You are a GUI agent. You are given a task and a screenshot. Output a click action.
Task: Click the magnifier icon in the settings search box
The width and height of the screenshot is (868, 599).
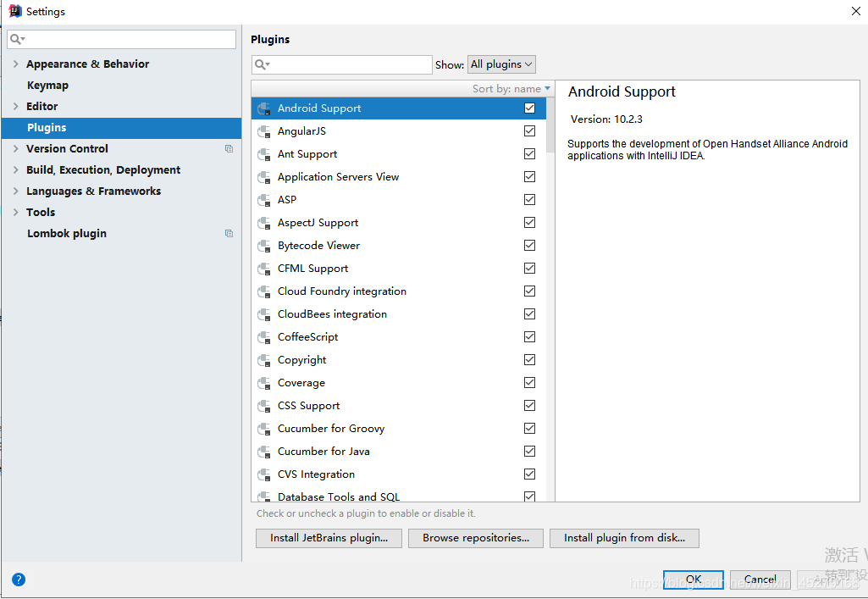(x=17, y=39)
